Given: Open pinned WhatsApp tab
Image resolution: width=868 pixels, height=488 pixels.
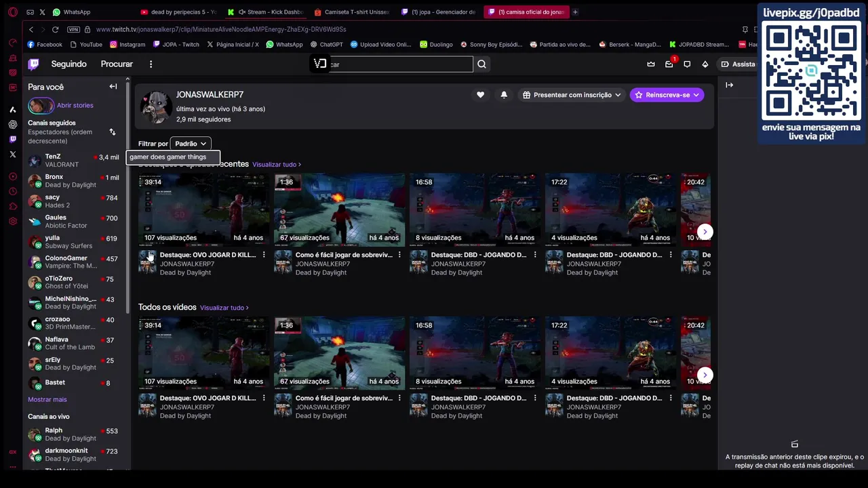Looking at the screenshot, I should (71, 12).
